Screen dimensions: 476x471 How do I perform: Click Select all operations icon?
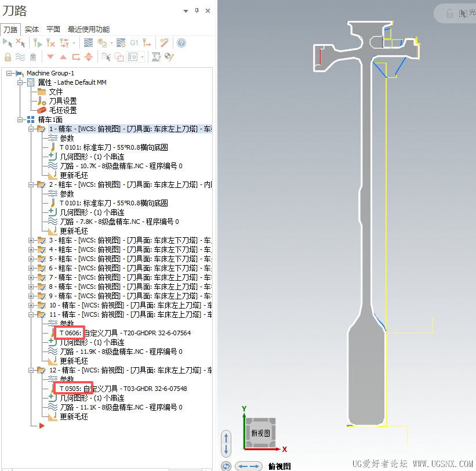pyautogui.click(x=8, y=43)
